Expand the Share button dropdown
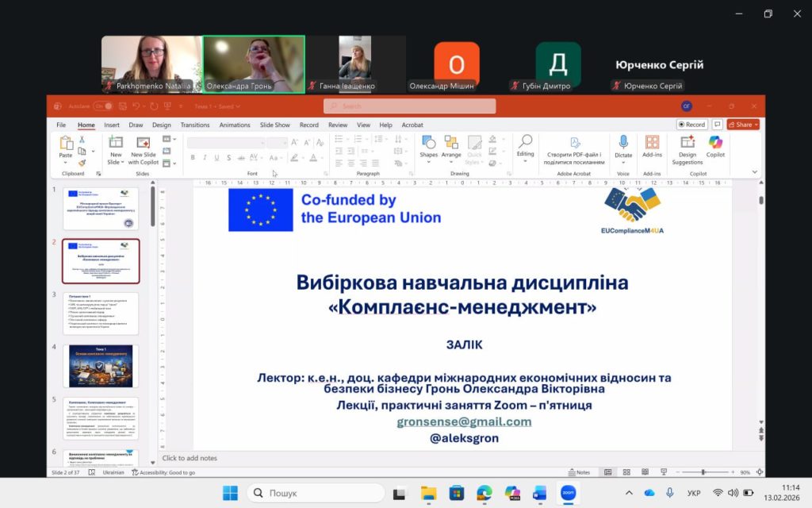Viewport: 812px width, 508px height. pyautogui.click(x=756, y=125)
